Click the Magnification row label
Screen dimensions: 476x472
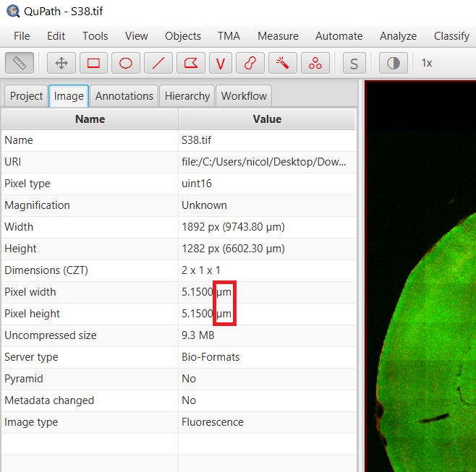click(37, 205)
